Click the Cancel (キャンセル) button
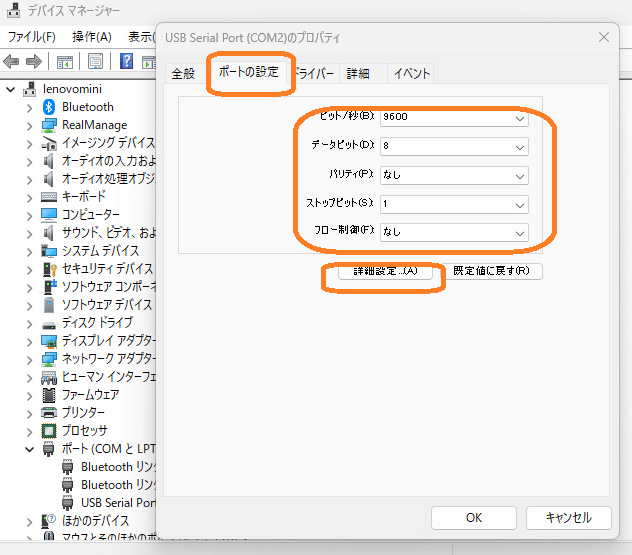The height and width of the screenshot is (555, 632). coord(568,518)
